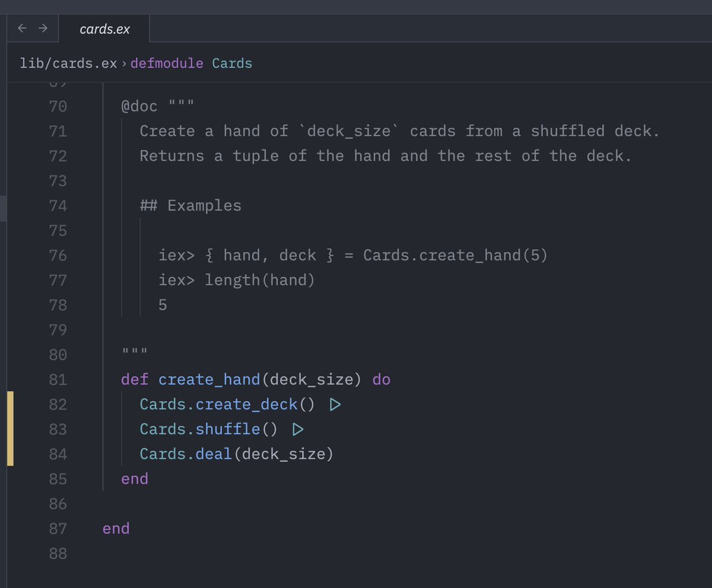Click the @doc attribute on line 70
This screenshot has height=588, width=712.
pyautogui.click(x=139, y=106)
